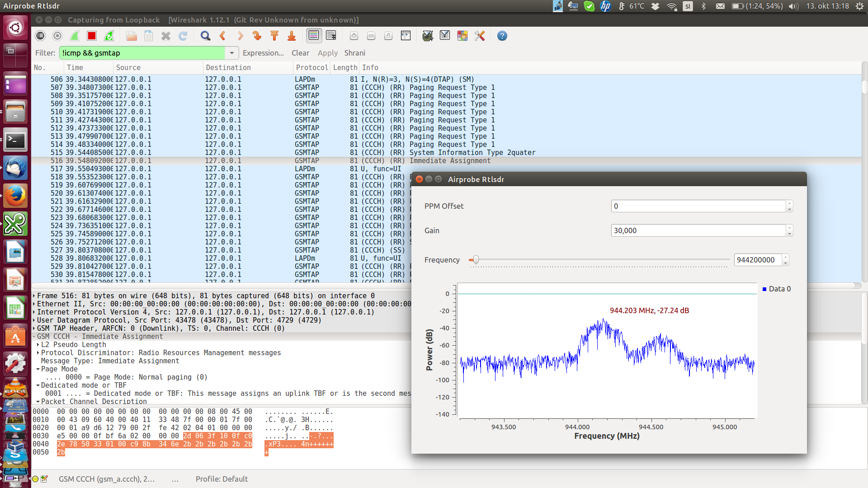Click the Apply filter button
Screen dimensions: 868x488
pos(328,53)
